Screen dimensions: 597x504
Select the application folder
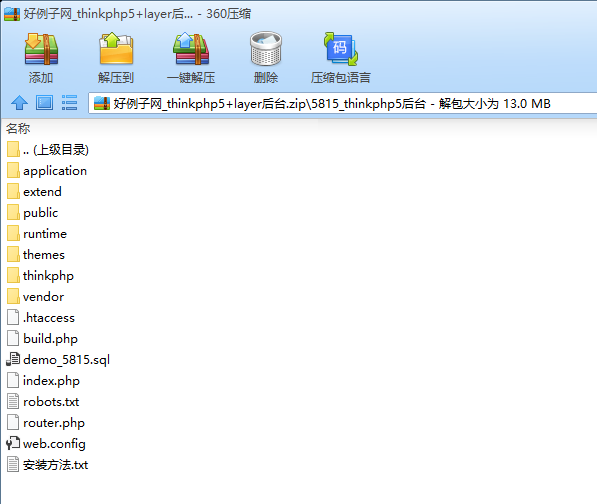47,171
